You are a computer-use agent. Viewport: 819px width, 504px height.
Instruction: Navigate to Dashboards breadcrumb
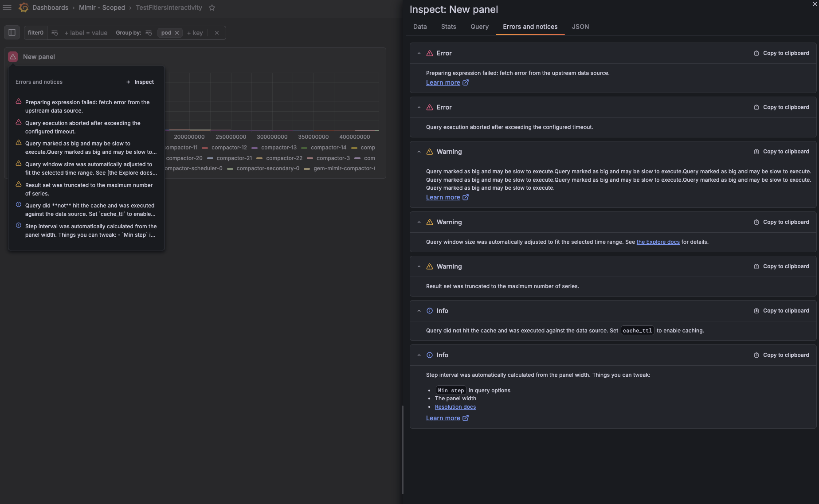pos(50,8)
